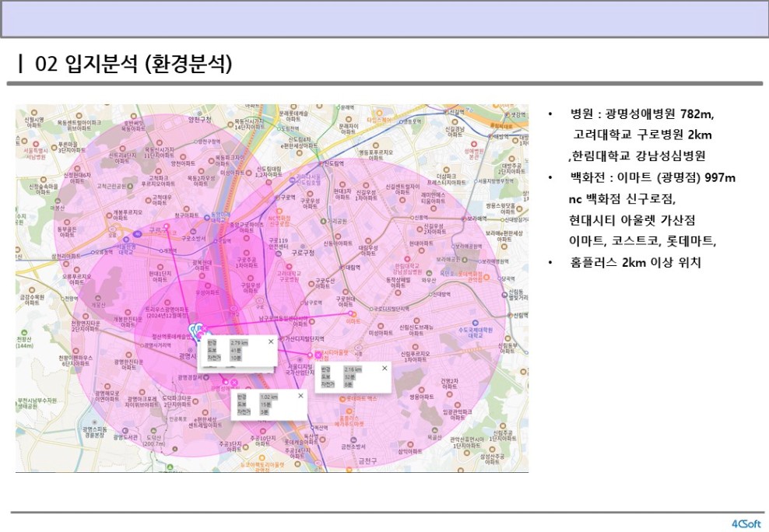769x532 pixels.
Task: Select the 구로구청 map label
Action: [303, 253]
